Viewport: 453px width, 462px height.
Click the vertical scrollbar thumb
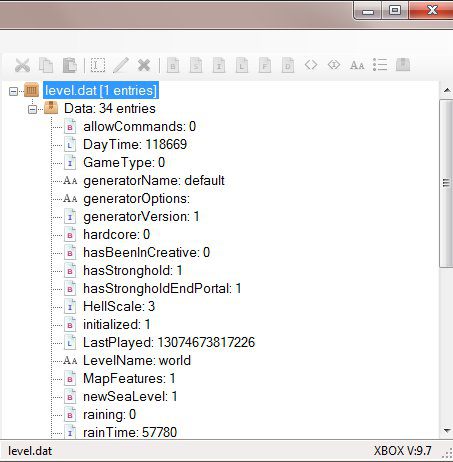click(446, 183)
